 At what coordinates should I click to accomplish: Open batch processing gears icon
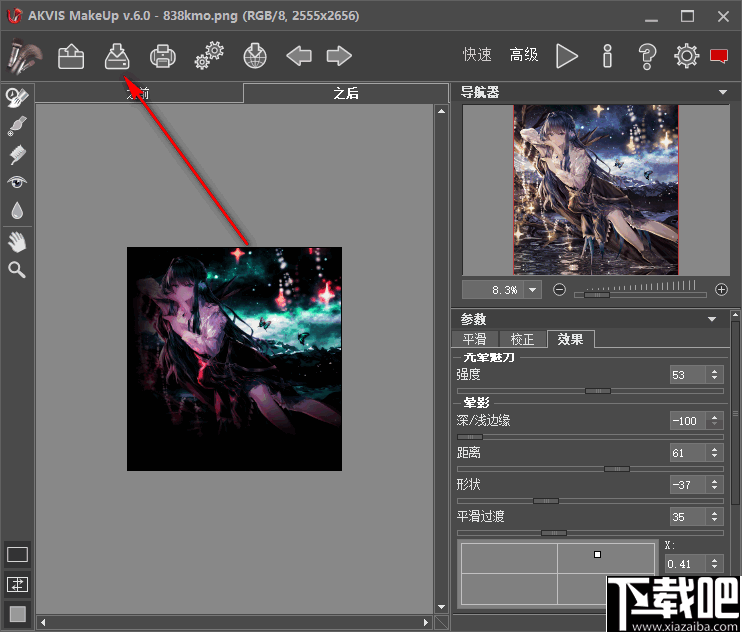(x=209, y=56)
